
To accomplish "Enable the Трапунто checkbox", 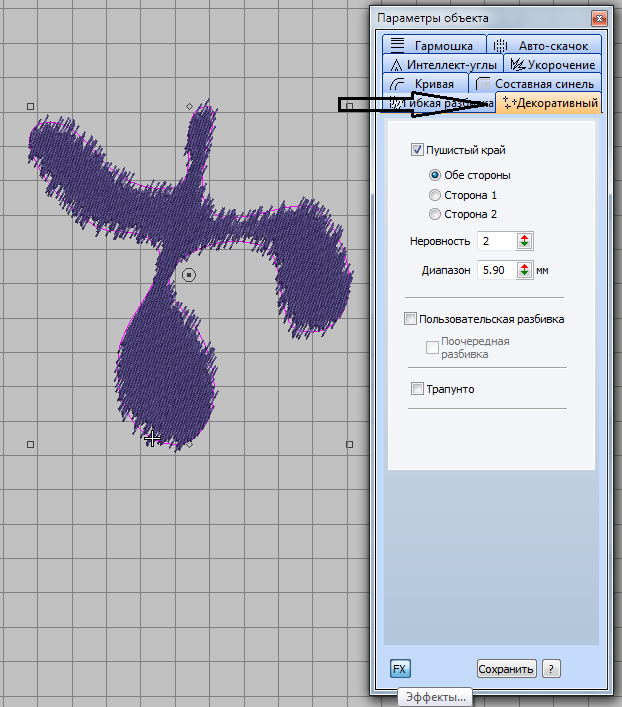I will pos(417,389).
